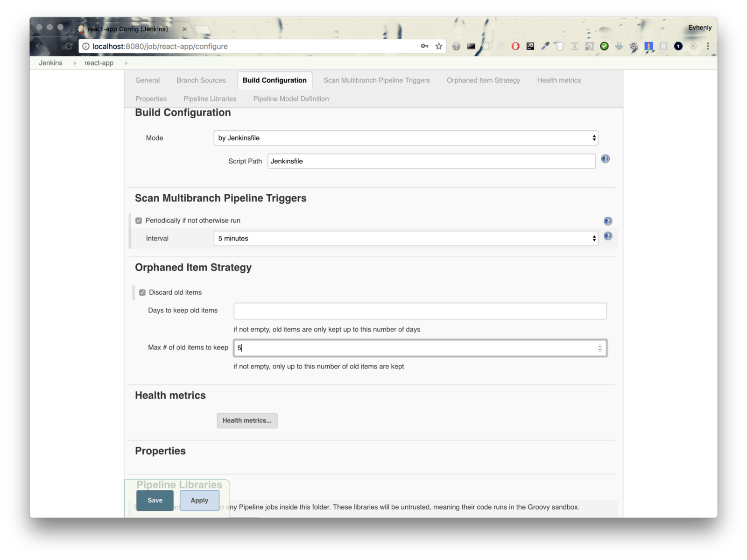This screenshot has height=560, width=747.
Task: Expand the breadcrumb arrow after react-app
Action: point(126,63)
